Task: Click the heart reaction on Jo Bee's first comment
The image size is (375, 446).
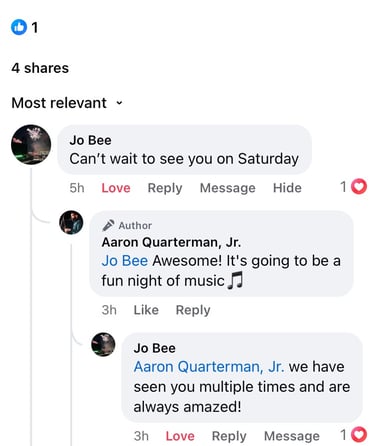Action: click(x=359, y=187)
